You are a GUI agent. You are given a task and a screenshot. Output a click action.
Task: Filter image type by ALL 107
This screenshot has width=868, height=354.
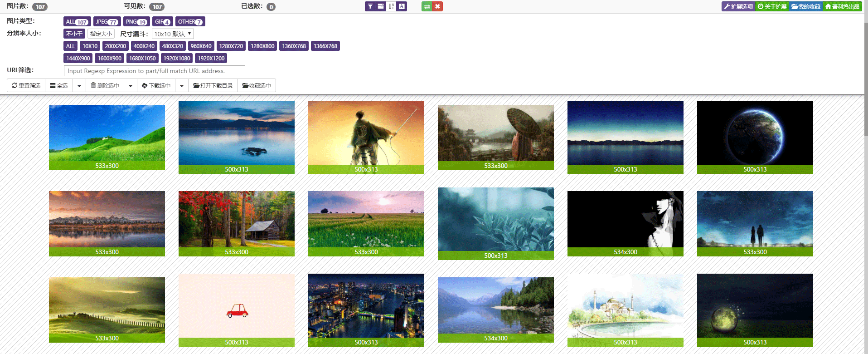pos(77,21)
